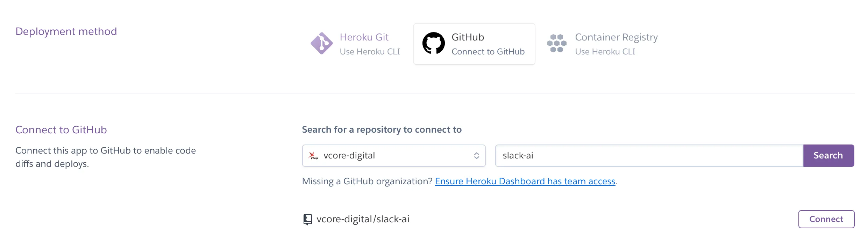The height and width of the screenshot is (252, 868).
Task: Click the octocat icon inside the selected GitHub card
Action: coord(434,43)
